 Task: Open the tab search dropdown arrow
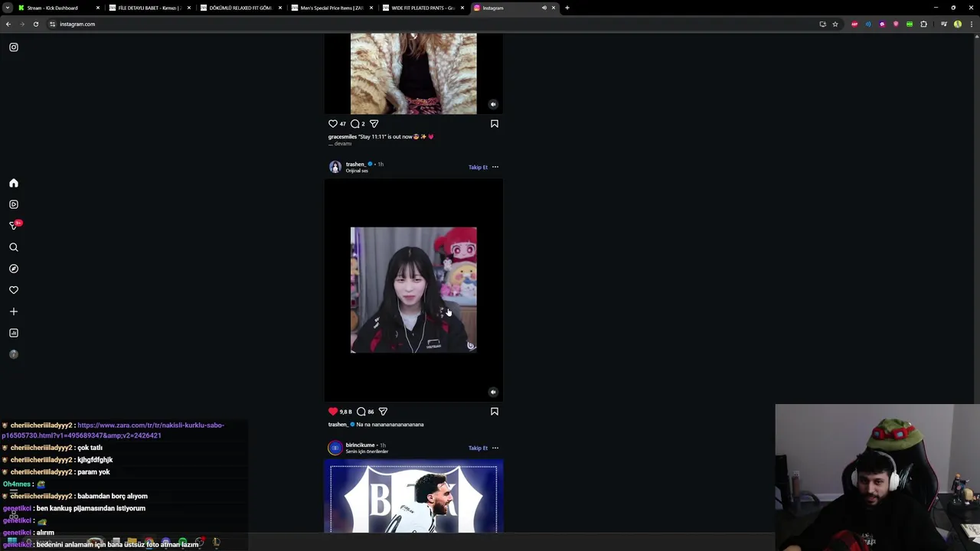[x=7, y=8]
